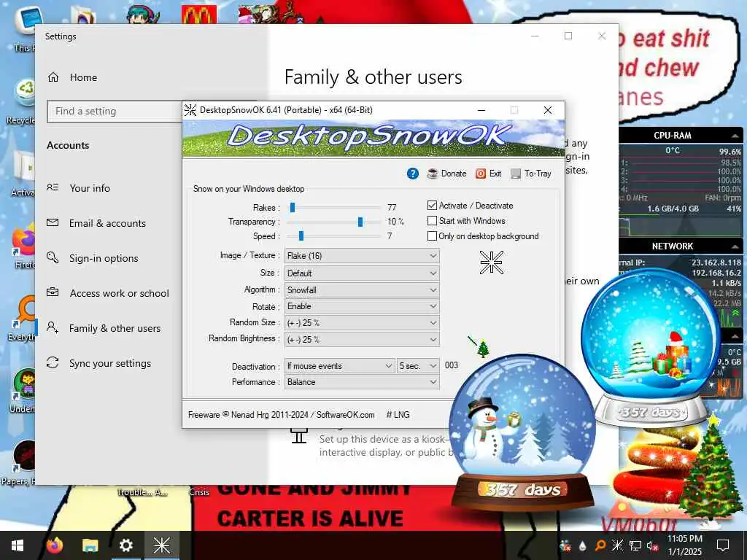Open the Image / Texture dropdown

click(362, 256)
